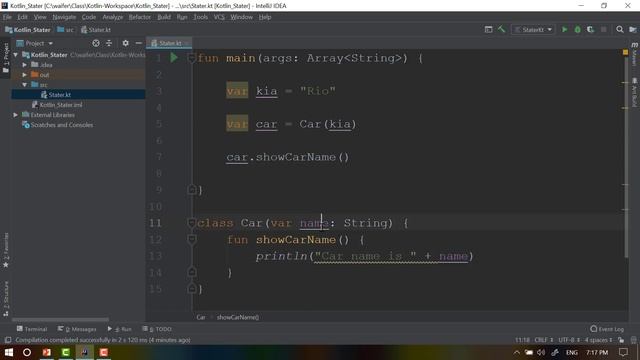Fold the Car class at line 11
This screenshot has width=640, height=360.
pyautogui.click(x=191, y=222)
